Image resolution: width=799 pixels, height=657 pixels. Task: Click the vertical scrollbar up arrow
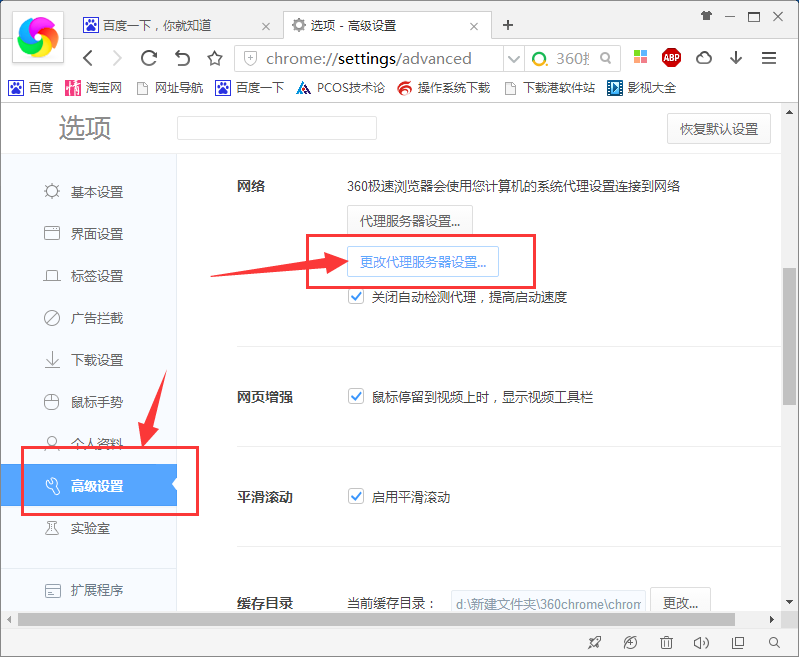pos(789,112)
